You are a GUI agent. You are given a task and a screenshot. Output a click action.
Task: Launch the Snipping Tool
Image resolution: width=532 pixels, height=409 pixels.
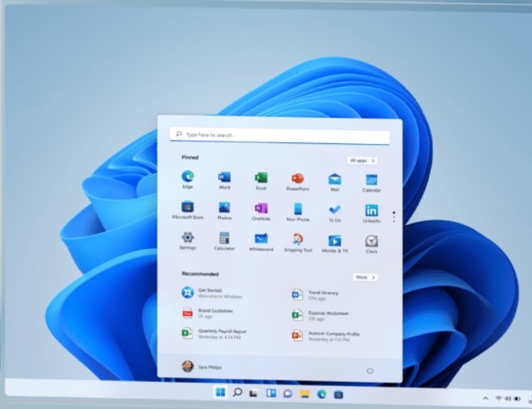click(x=298, y=243)
